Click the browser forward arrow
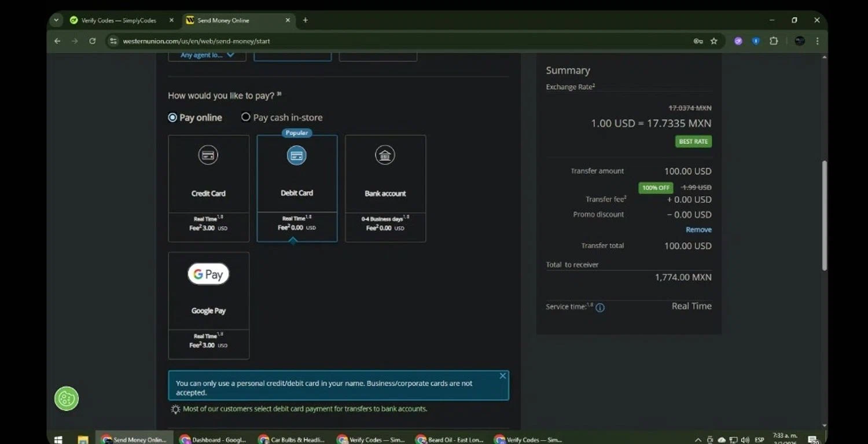868x444 pixels. pyautogui.click(x=75, y=41)
